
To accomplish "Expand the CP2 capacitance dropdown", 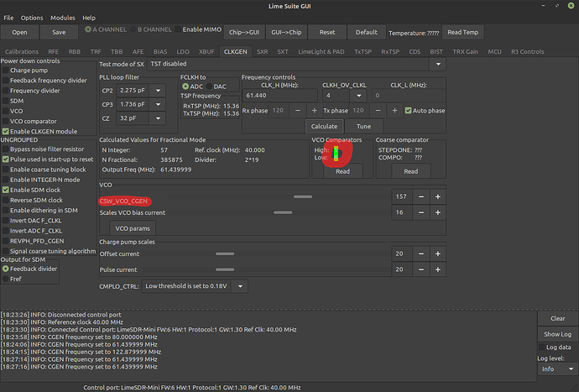I will coord(158,90).
